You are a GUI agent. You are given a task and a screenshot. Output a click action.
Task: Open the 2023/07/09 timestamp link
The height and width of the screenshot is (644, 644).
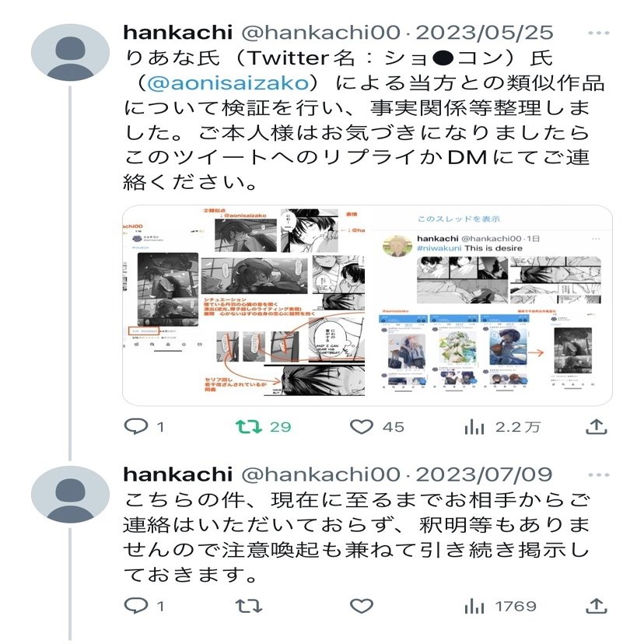pos(484,474)
